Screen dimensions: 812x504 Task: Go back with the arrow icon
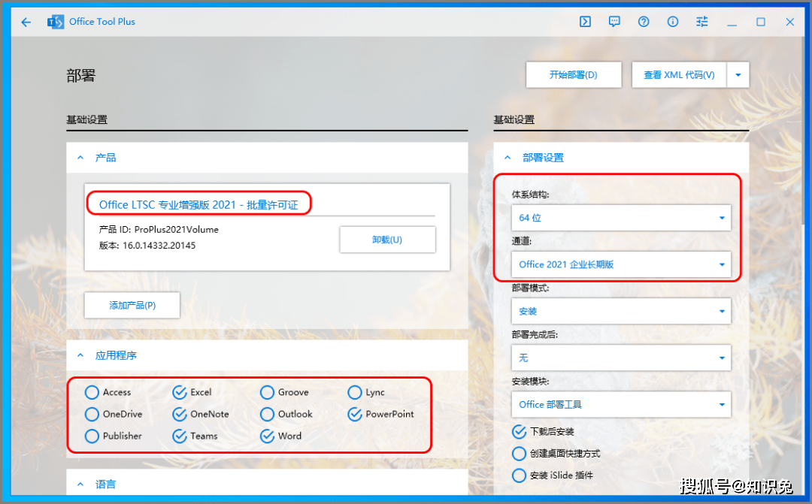click(x=26, y=22)
